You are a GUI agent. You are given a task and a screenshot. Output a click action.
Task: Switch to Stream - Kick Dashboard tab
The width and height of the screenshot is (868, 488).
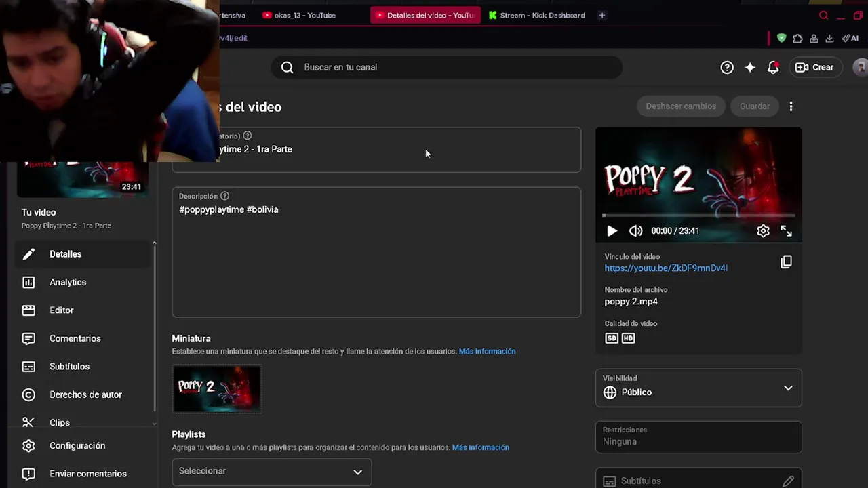point(537,15)
